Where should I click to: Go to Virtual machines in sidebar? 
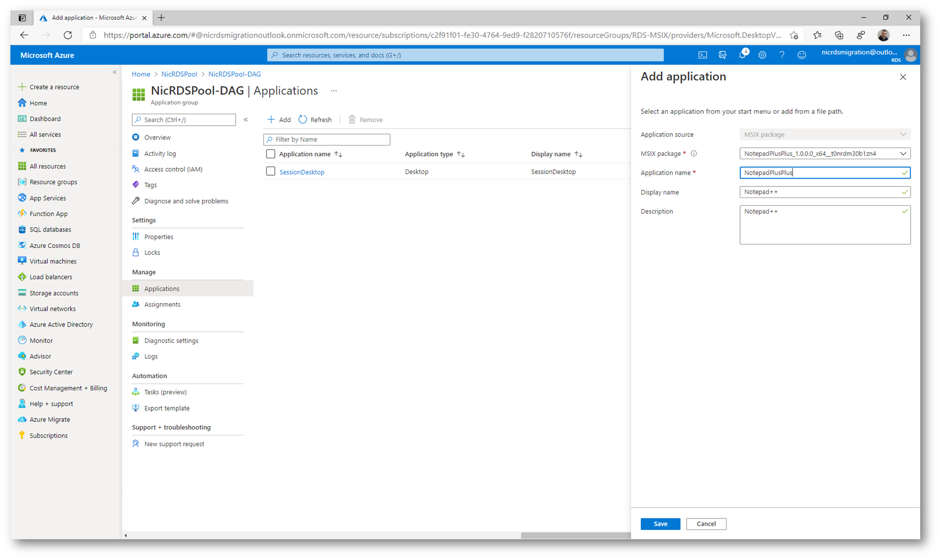click(x=47, y=261)
